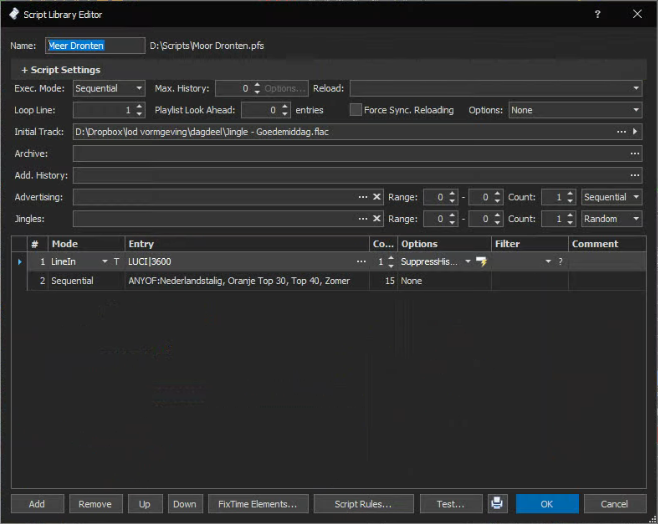Image resolution: width=658 pixels, height=524 pixels.
Task: Open the LineIn mode dropdown in row 1
Action: 104,261
